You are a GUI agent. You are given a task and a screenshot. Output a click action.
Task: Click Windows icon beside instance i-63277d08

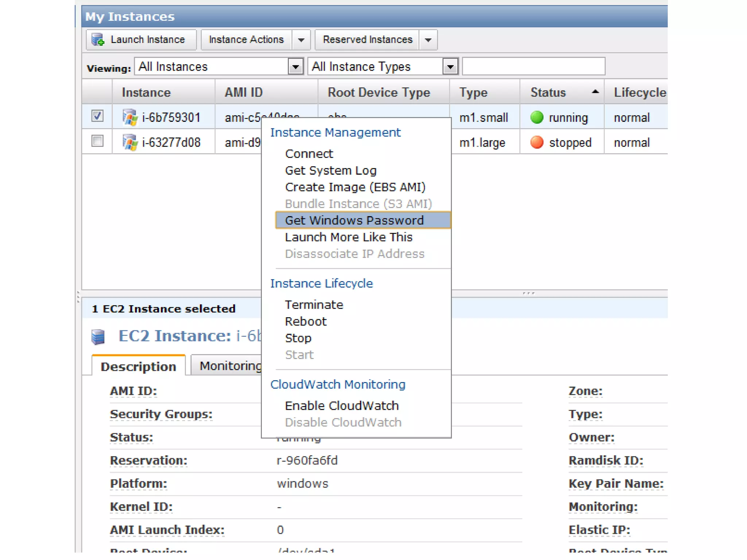coord(130,142)
